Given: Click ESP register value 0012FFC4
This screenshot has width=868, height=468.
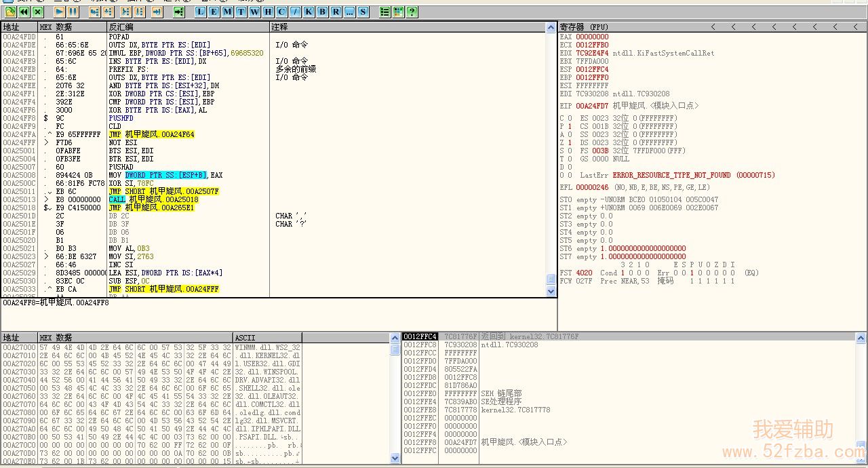Looking at the screenshot, I should (x=592, y=69).
